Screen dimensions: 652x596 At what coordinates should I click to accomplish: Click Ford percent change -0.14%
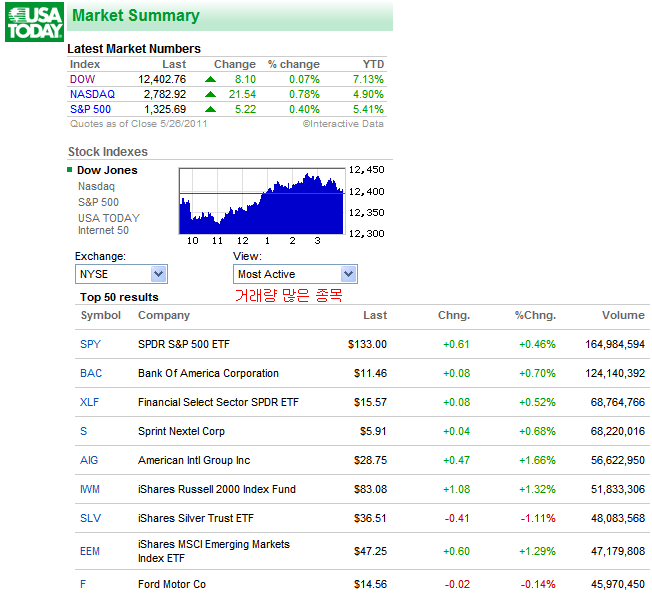(x=538, y=584)
